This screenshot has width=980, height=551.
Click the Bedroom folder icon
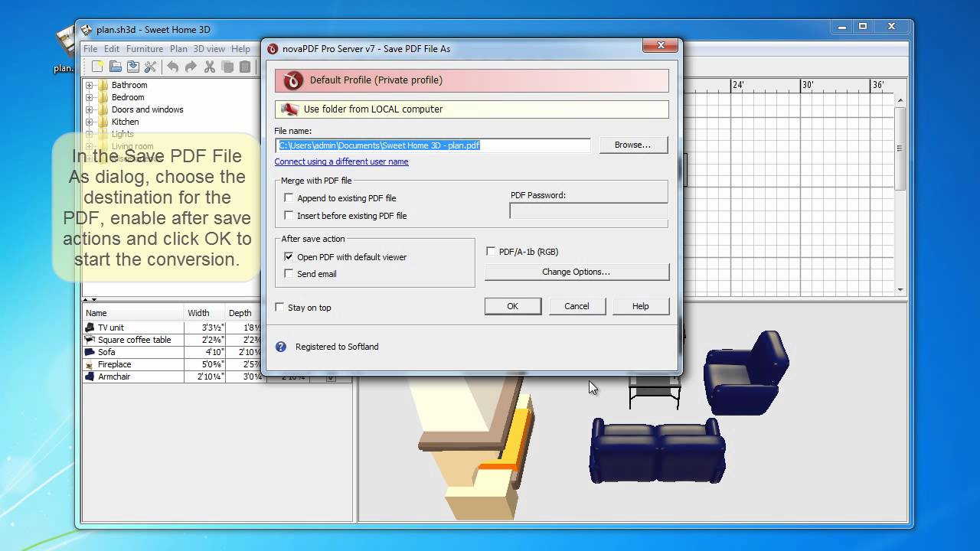[x=103, y=97]
